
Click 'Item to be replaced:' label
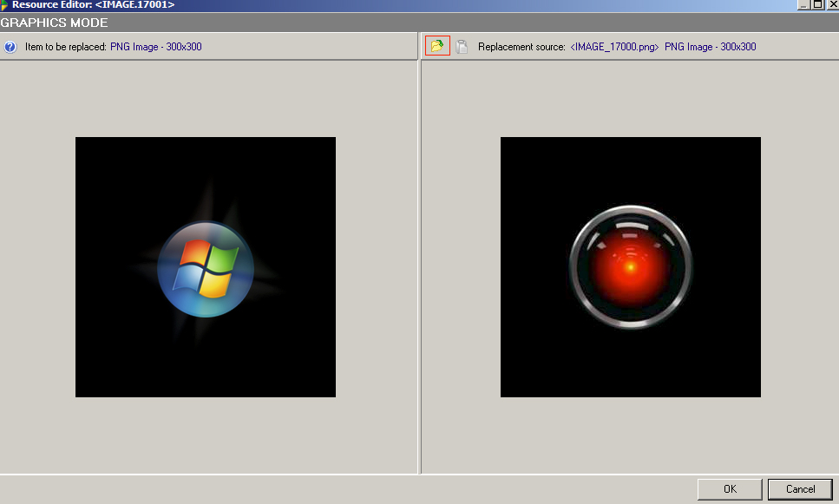point(66,47)
